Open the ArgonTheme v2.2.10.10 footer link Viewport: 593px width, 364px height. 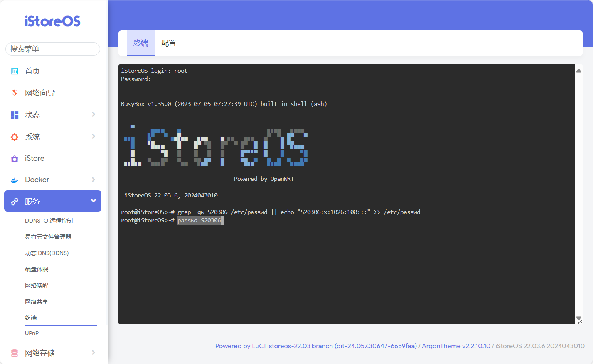tap(456, 346)
